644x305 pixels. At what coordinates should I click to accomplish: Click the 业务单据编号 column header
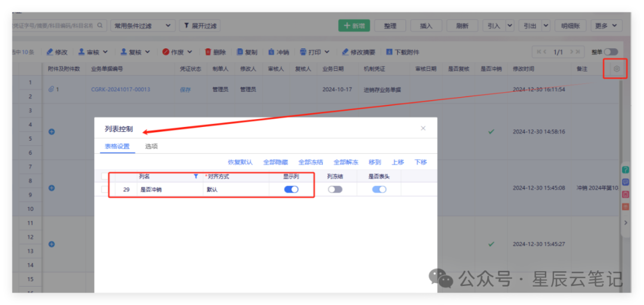point(107,69)
